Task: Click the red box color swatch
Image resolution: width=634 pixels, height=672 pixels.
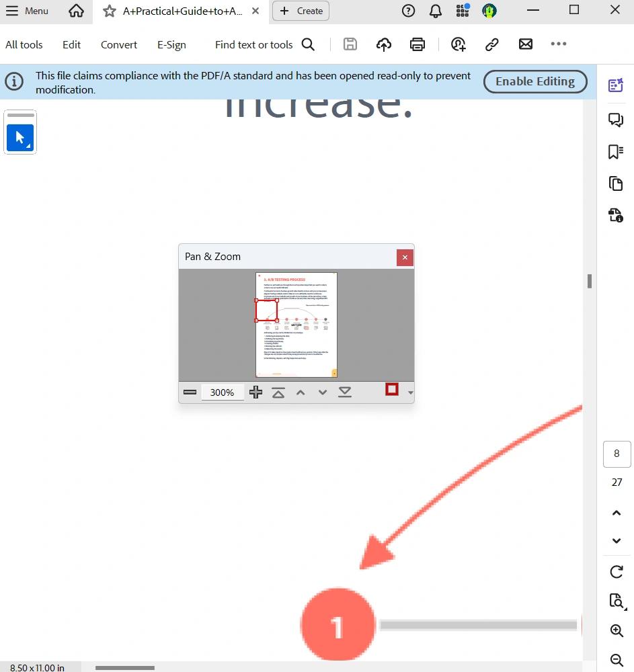Action: tap(392, 389)
